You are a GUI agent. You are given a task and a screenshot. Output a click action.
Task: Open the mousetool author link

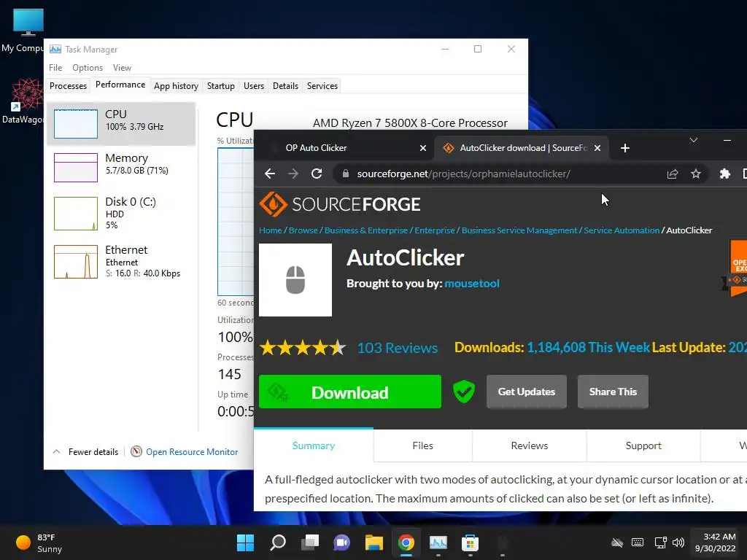tap(472, 284)
